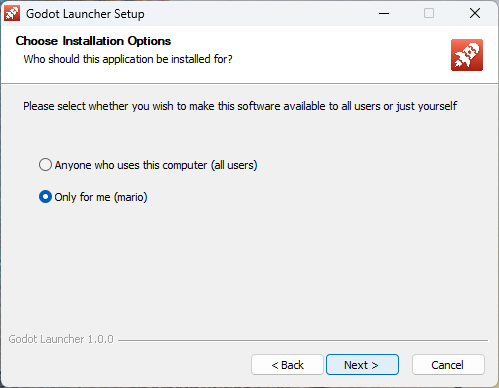Click the white header panel background
The width and height of the screenshot is (499, 388).
[x=333, y=55]
